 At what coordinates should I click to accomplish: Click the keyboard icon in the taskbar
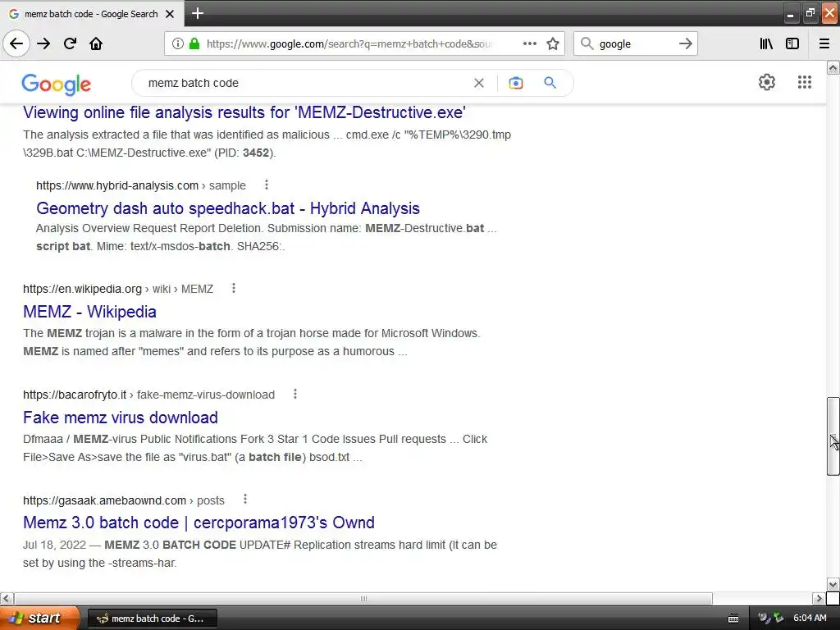coord(733,619)
